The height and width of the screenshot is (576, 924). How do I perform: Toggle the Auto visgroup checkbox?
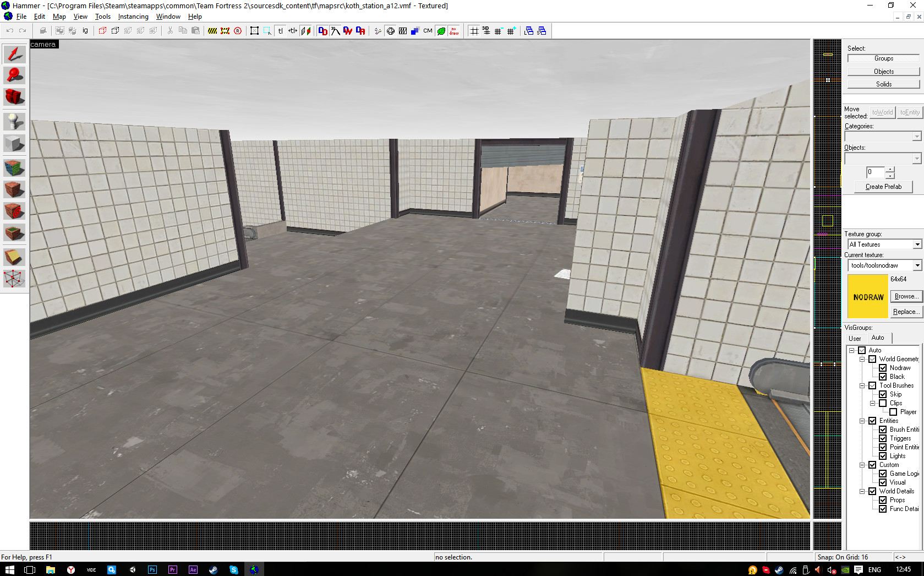coord(862,350)
